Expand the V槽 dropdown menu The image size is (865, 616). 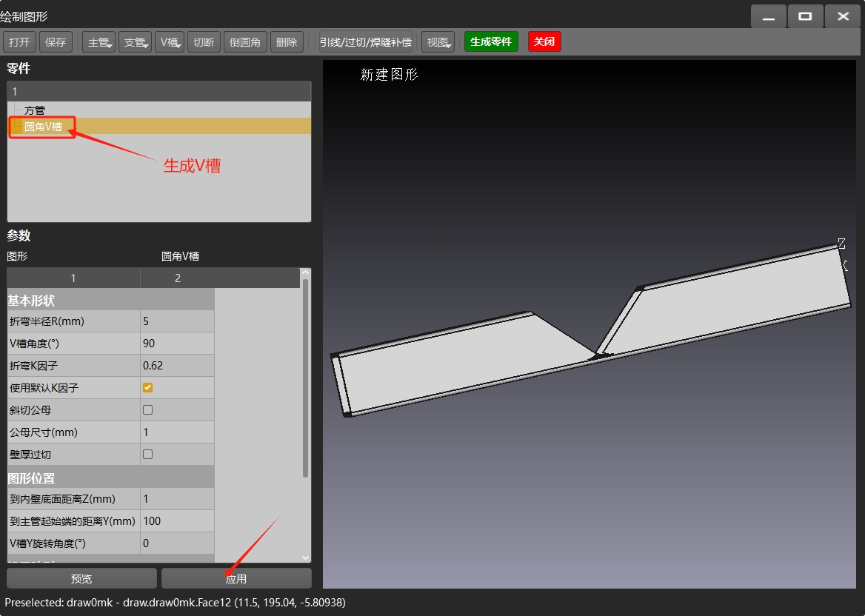point(170,42)
